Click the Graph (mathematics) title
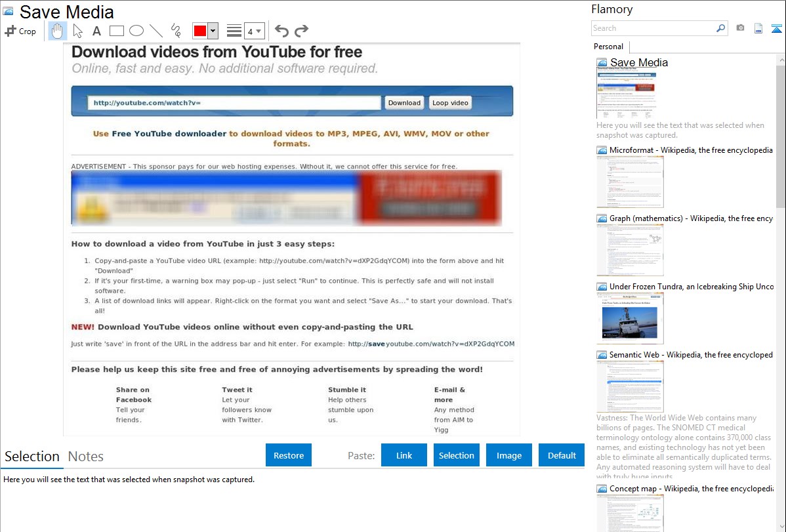 click(692, 218)
